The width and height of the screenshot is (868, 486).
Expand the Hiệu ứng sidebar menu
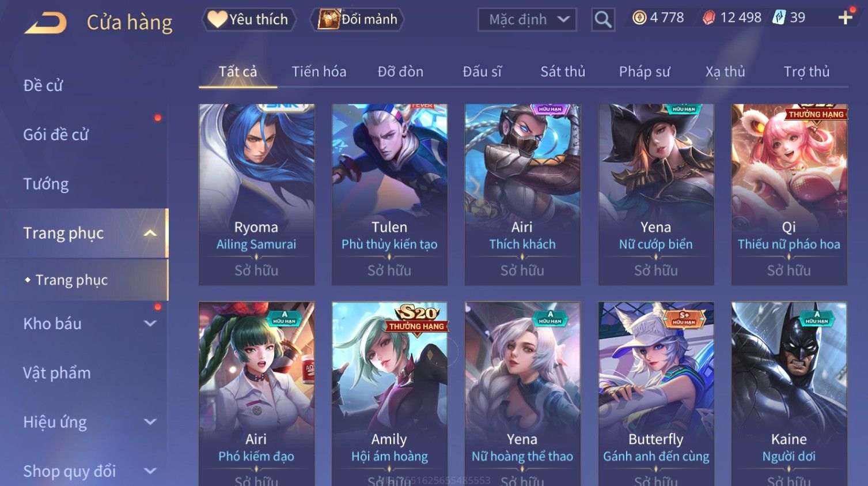150,422
